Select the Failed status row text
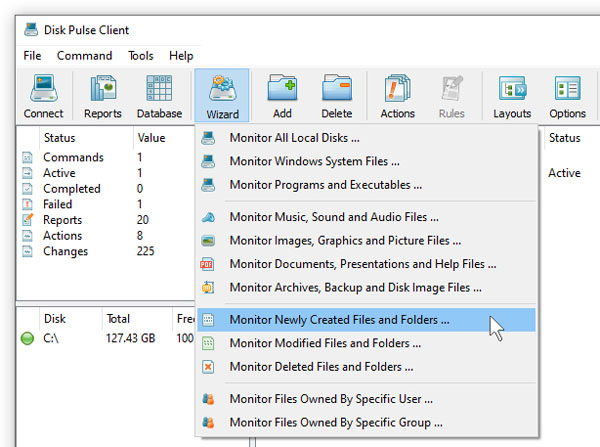 57,204
